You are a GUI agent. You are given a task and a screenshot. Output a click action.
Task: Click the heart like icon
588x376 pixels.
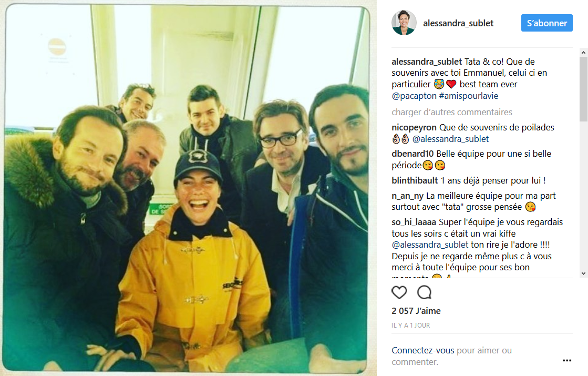(399, 292)
